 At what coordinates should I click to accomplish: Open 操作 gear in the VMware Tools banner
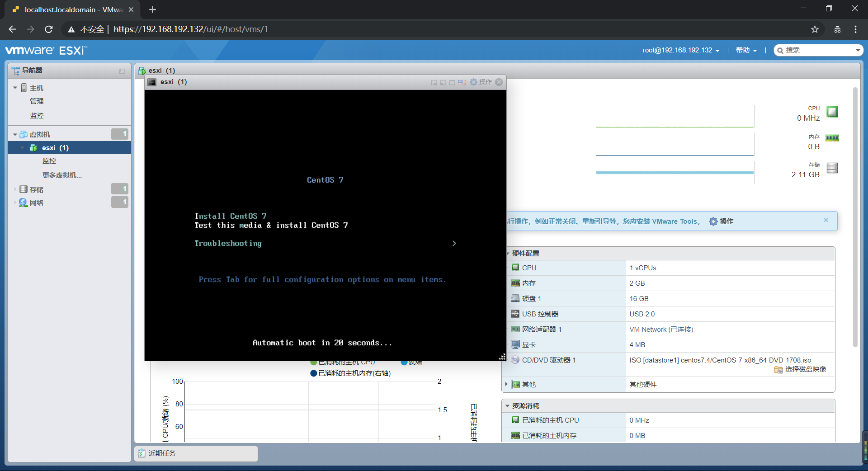click(x=721, y=221)
